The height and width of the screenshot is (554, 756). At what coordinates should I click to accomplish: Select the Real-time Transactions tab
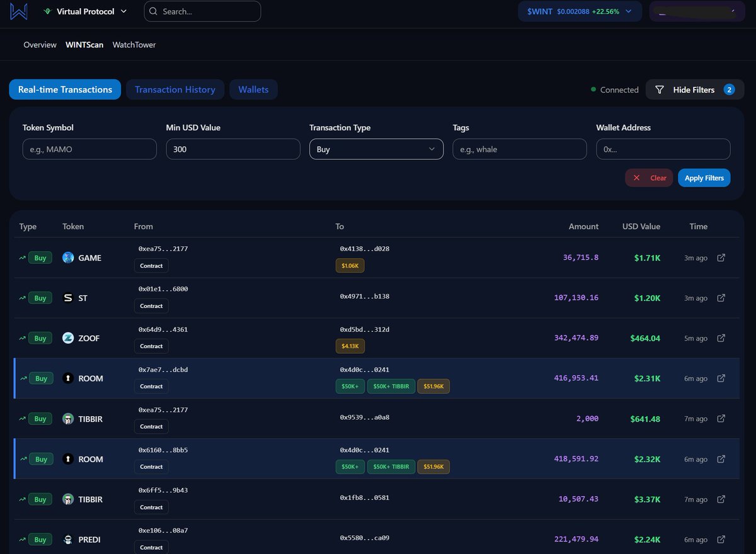coord(65,89)
